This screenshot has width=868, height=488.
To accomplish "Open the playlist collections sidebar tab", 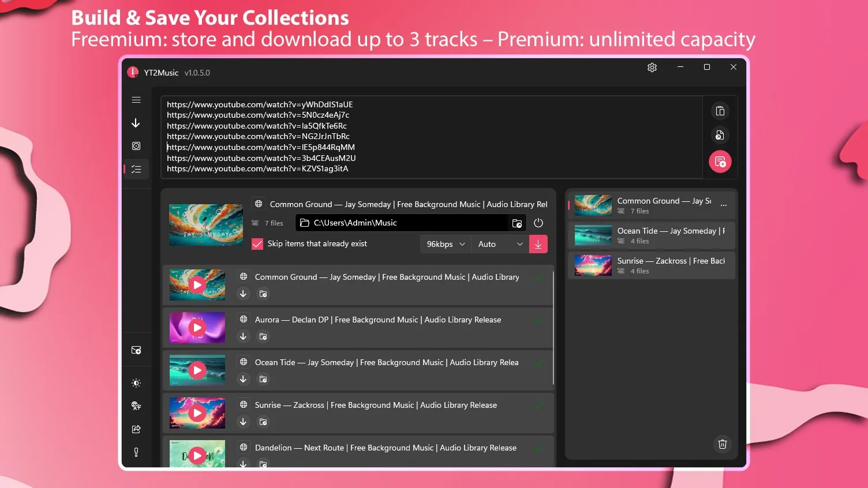I will 136,169.
